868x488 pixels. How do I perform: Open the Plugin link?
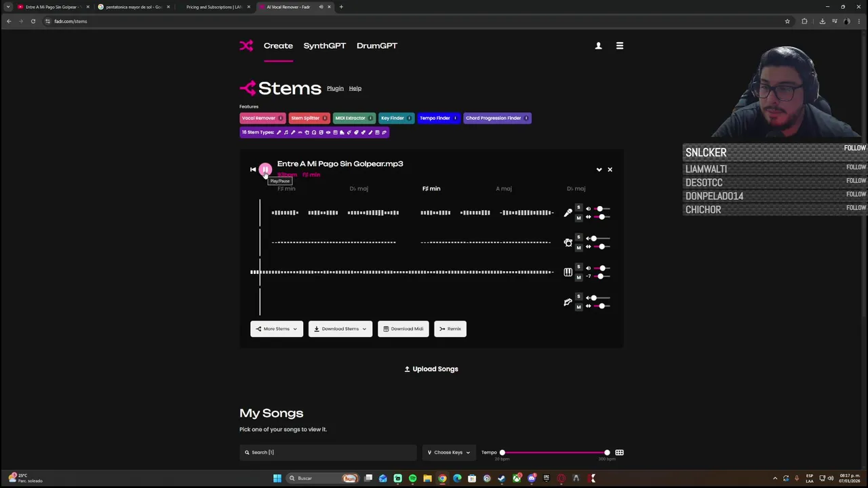pos(335,88)
